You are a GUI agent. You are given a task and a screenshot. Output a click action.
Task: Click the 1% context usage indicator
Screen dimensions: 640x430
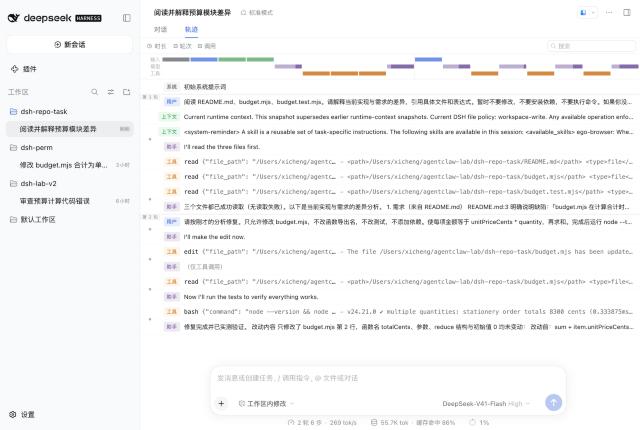point(479,423)
